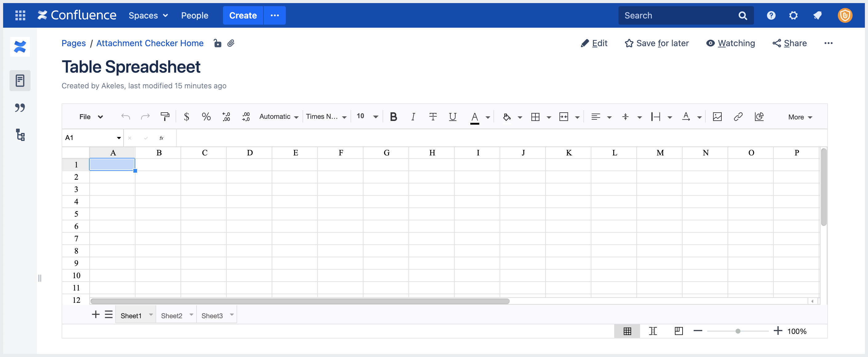The image size is (868, 357).
Task: Switch to Sheet2 tab
Action: coord(172,315)
